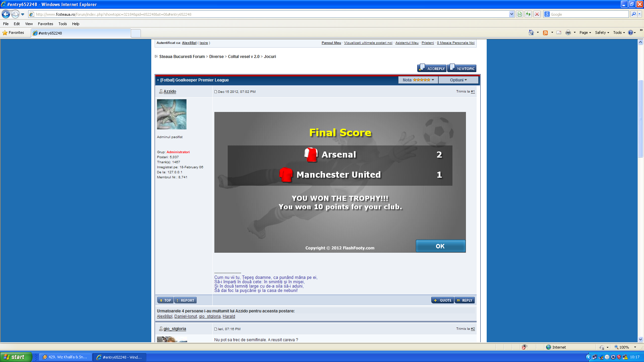Viewport: 644px width, 362px height.
Task: Open '0 Mesaje Personale Noi' link
Action: [456, 43]
